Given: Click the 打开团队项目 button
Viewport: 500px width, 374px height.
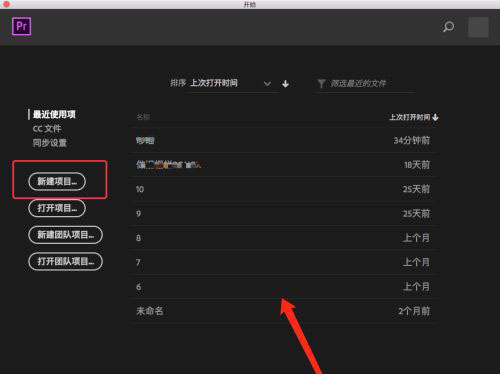Looking at the screenshot, I should [65, 262].
